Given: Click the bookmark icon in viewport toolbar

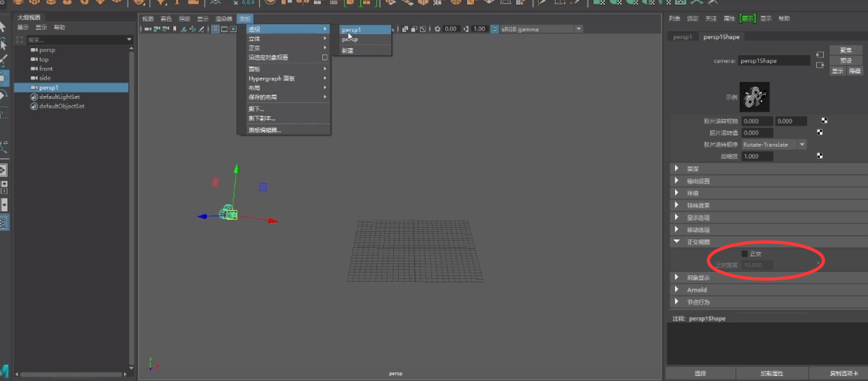Looking at the screenshot, I should [175, 29].
